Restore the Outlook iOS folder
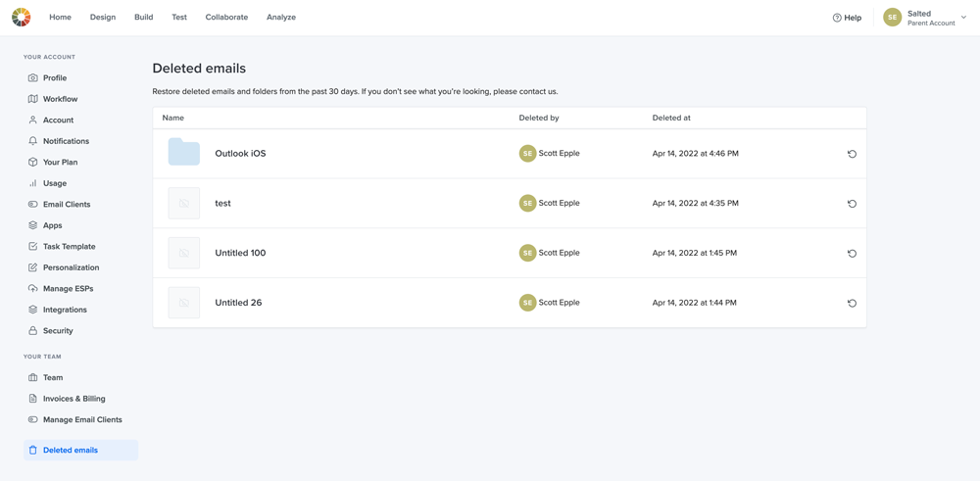980x481 pixels. click(852, 154)
